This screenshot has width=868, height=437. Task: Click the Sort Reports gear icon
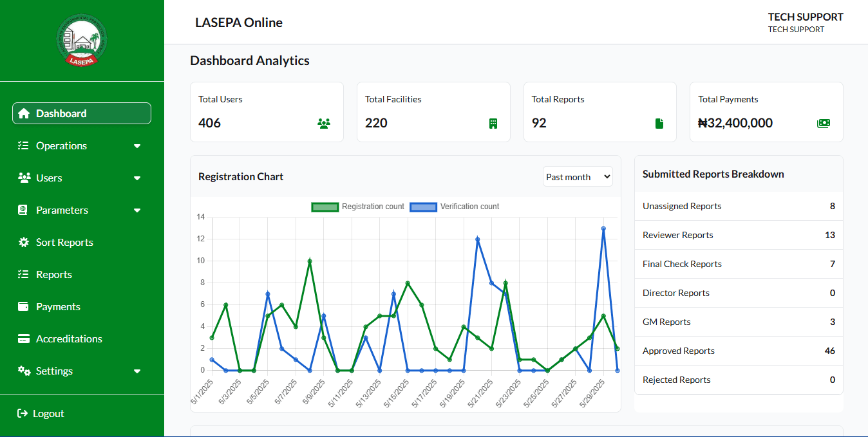click(x=24, y=242)
